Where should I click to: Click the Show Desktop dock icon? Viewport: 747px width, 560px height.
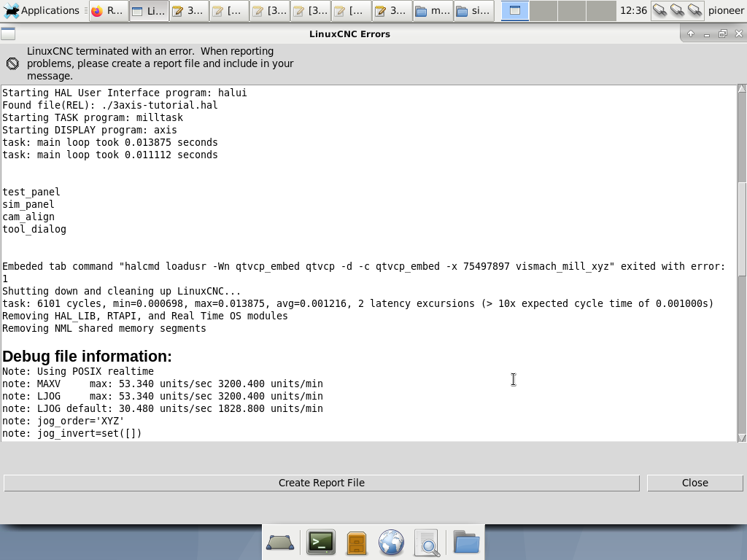pos(280,542)
